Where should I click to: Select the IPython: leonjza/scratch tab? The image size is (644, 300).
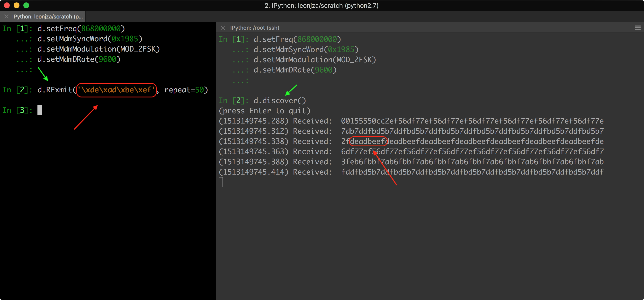(x=47, y=17)
